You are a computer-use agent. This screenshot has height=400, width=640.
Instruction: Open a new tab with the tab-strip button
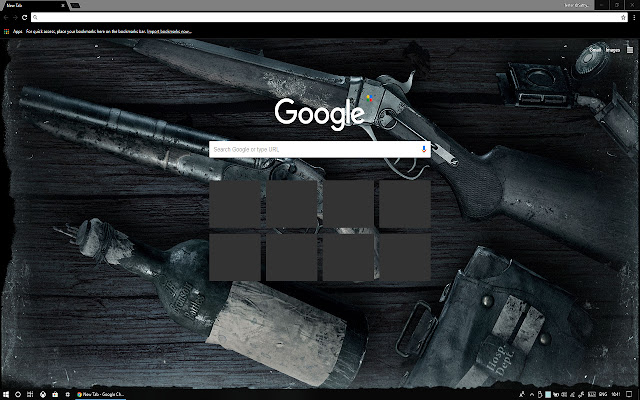tap(75, 6)
